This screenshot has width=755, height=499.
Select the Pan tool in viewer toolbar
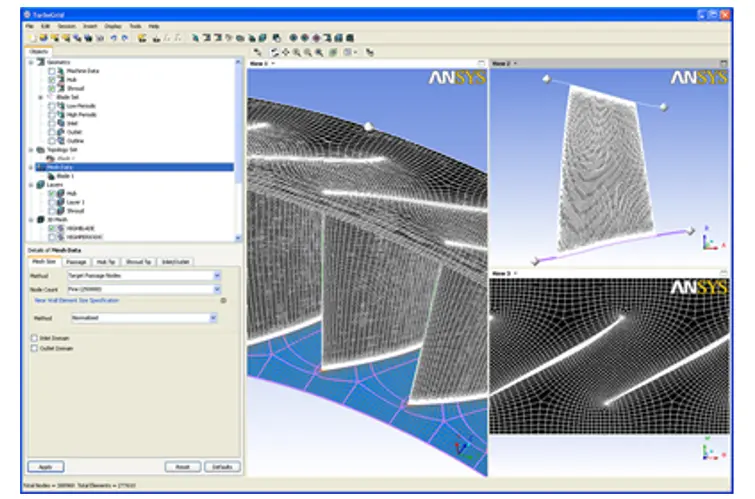pos(286,50)
